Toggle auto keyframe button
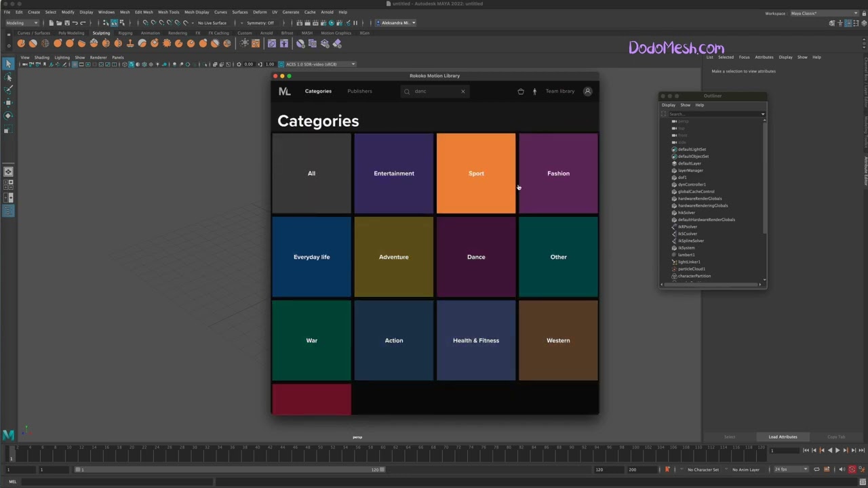868x488 pixels. (852, 469)
